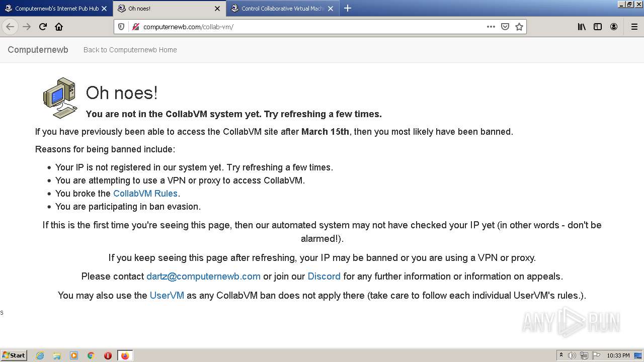
Task: Bookmark this page with star
Action: coord(519,27)
